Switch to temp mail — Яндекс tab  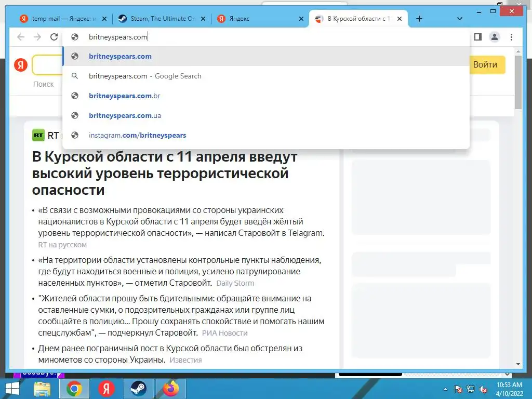coord(63,19)
